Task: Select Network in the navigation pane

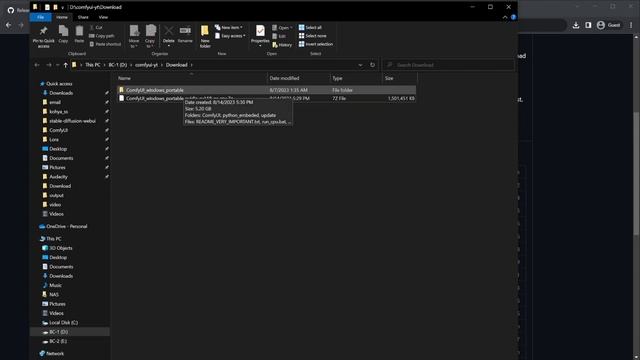Action: pos(55,353)
